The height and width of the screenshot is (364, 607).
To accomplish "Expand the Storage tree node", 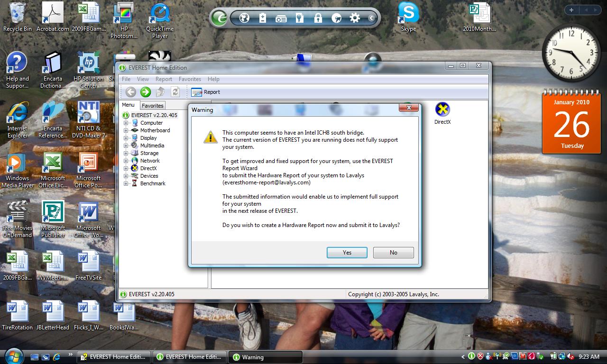I will click(126, 153).
